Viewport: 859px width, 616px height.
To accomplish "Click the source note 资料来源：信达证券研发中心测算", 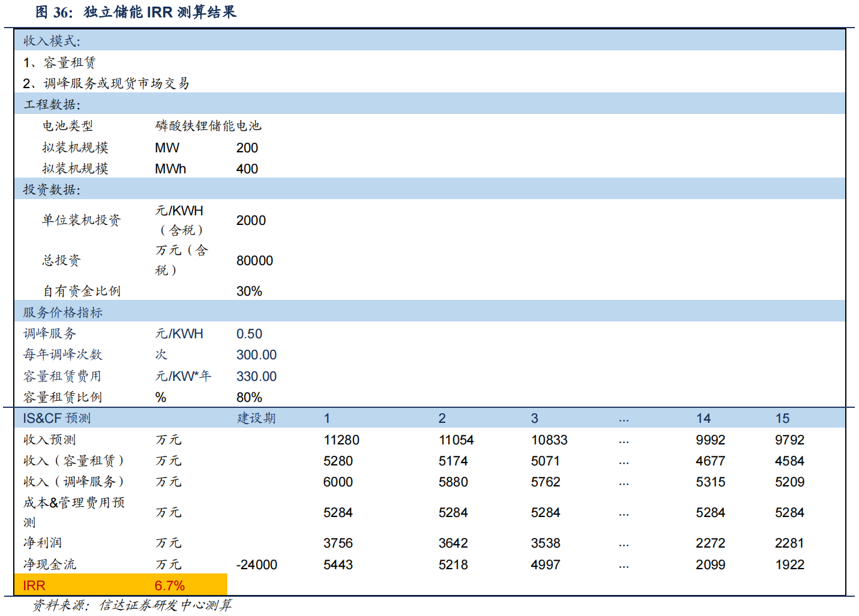I will coord(132,605).
